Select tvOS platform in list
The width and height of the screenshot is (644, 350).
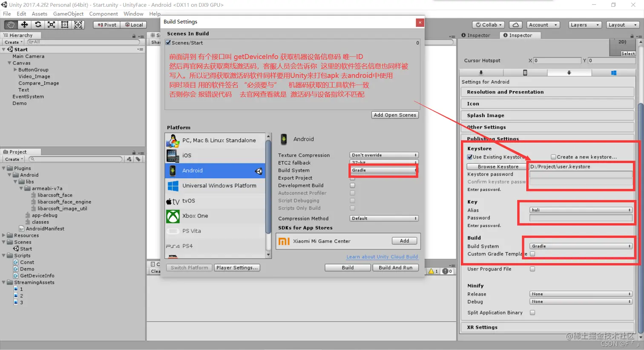pyautogui.click(x=215, y=201)
